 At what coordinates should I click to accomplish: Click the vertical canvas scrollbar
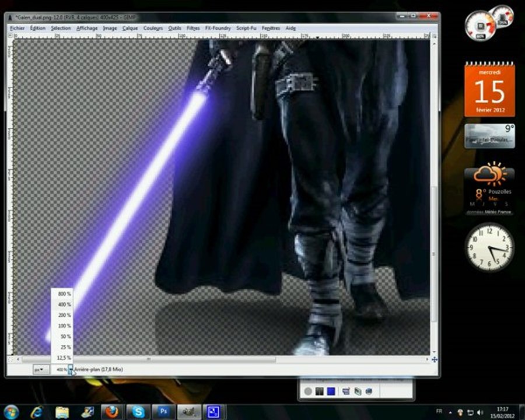[434, 254]
